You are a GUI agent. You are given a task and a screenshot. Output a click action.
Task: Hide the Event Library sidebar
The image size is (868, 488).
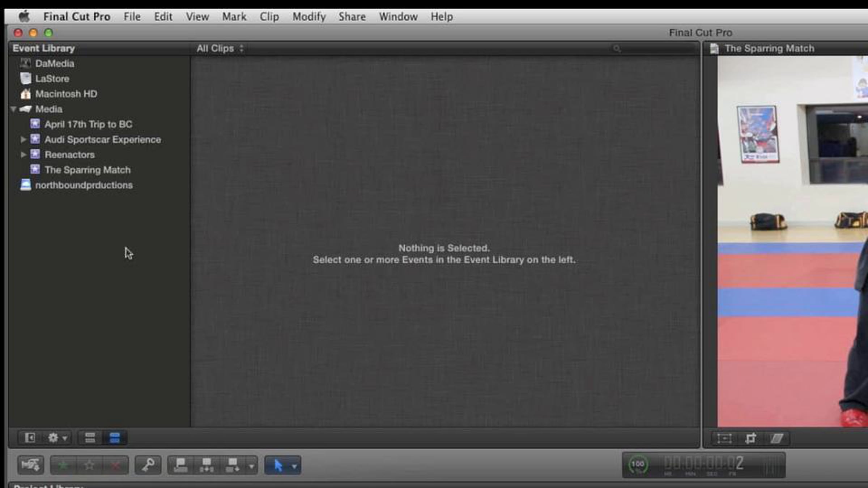[30, 438]
